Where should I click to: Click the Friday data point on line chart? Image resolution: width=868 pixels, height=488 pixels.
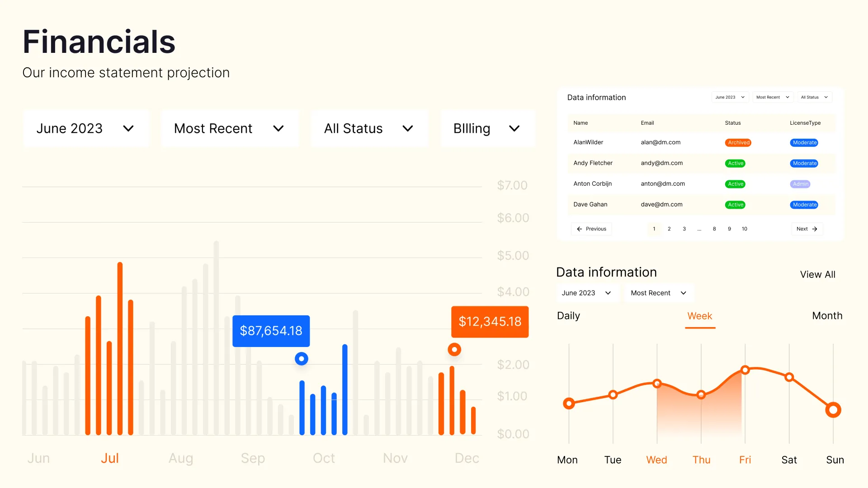coord(745,370)
